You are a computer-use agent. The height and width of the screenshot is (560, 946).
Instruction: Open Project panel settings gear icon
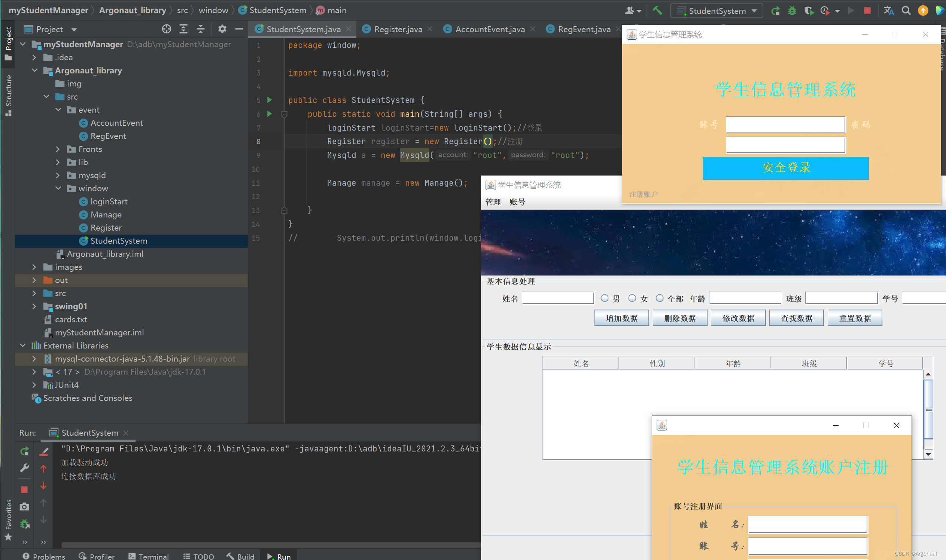pos(222,29)
